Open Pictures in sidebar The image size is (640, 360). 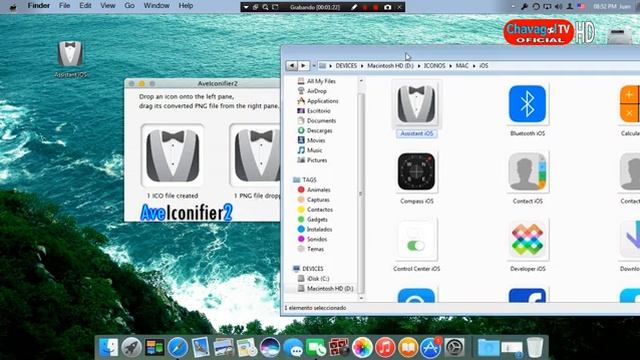(x=312, y=160)
